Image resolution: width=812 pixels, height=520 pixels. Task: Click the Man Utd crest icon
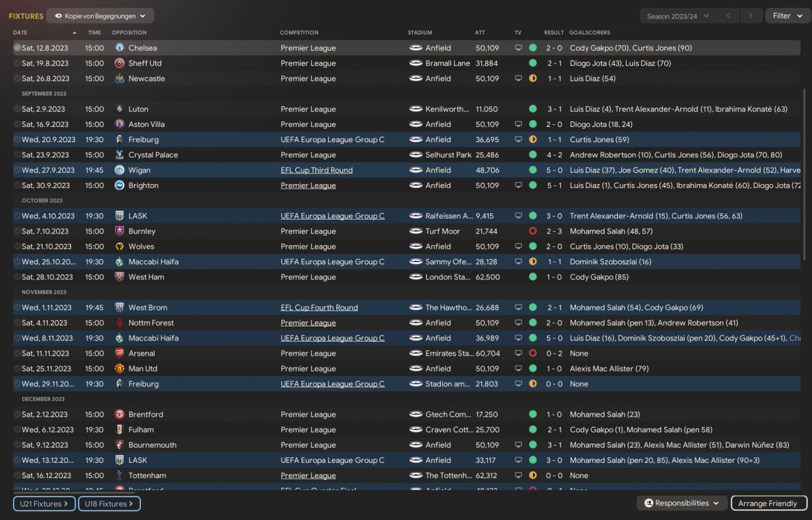pyautogui.click(x=119, y=368)
